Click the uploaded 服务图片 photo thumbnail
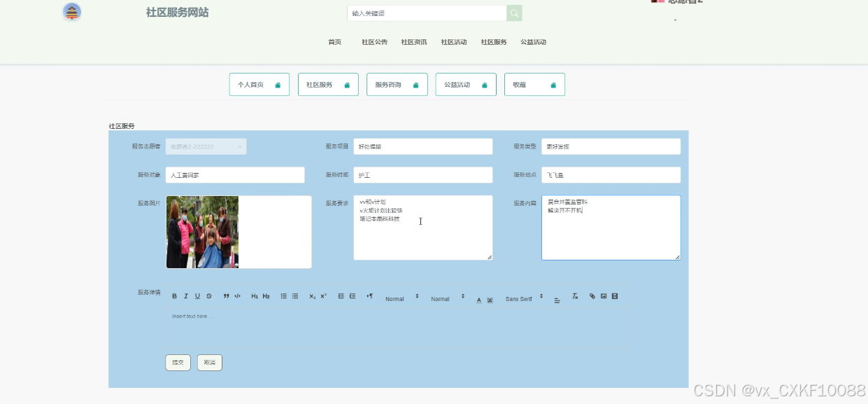The height and width of the screenshot is (404, 868). click(x=203, y=232)
